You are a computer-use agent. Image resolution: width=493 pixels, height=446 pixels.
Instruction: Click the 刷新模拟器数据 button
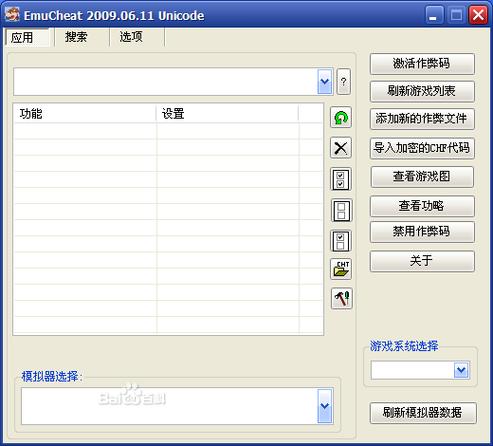423,413
